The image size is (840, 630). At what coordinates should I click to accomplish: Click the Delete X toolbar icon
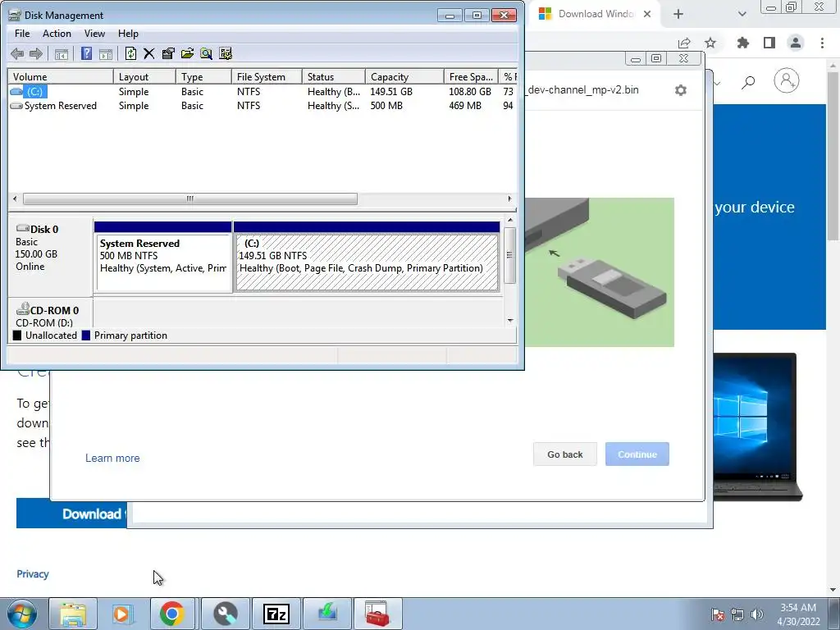coord(149,53)
